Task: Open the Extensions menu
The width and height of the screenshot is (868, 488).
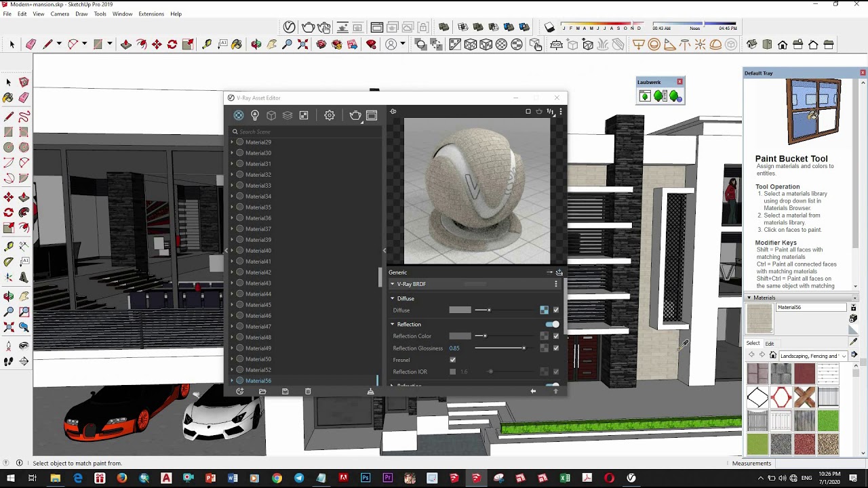Action: click(151, 14)
